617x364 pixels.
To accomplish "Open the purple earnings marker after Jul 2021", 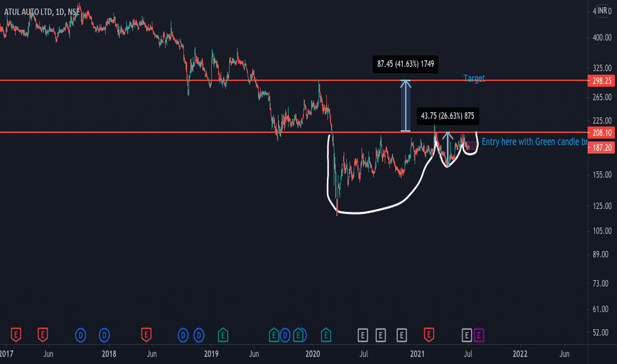I will tap(479, 336).
